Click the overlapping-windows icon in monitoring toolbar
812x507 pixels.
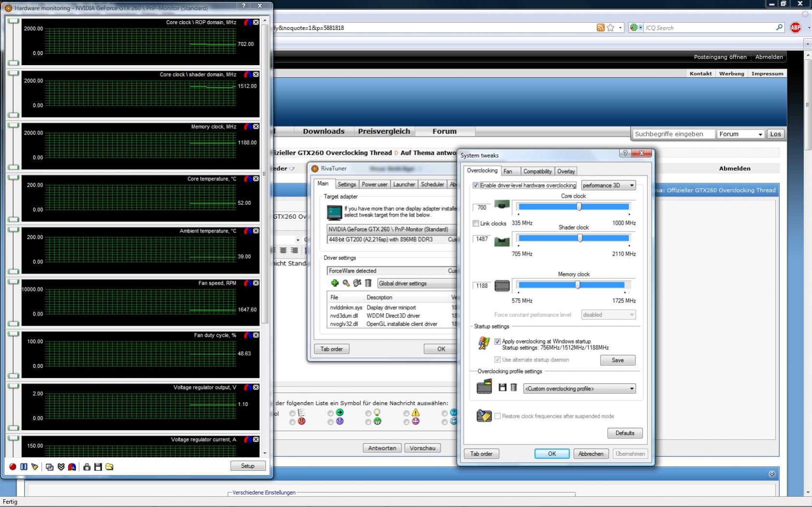[x=49, y=466]
